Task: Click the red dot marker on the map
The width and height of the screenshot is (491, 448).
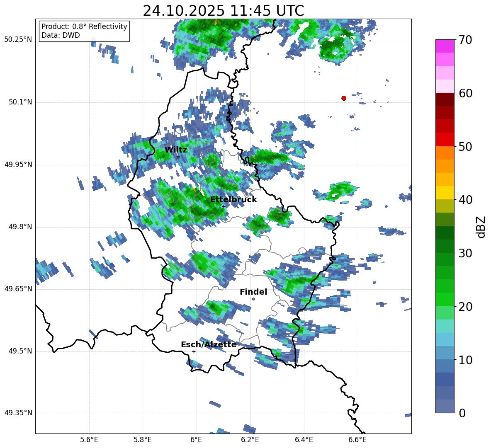Action: [x=343, y=98]
